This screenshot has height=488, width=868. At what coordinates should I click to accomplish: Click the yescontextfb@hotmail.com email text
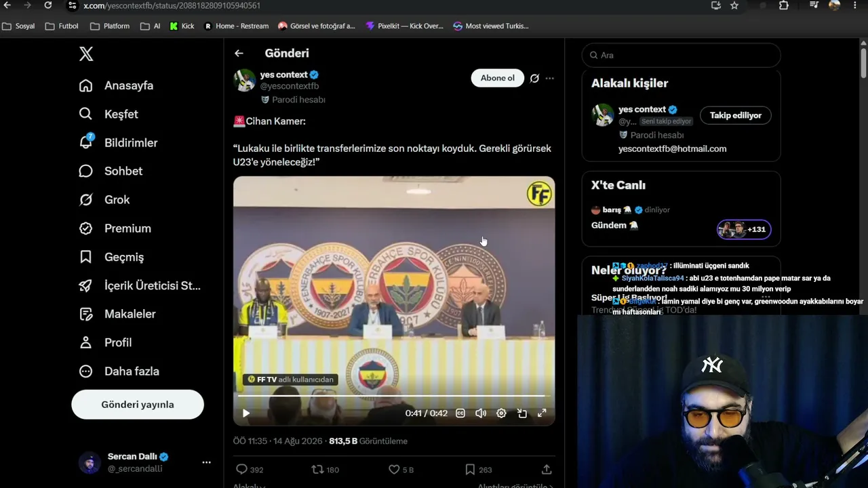click(x=672, y=148)
